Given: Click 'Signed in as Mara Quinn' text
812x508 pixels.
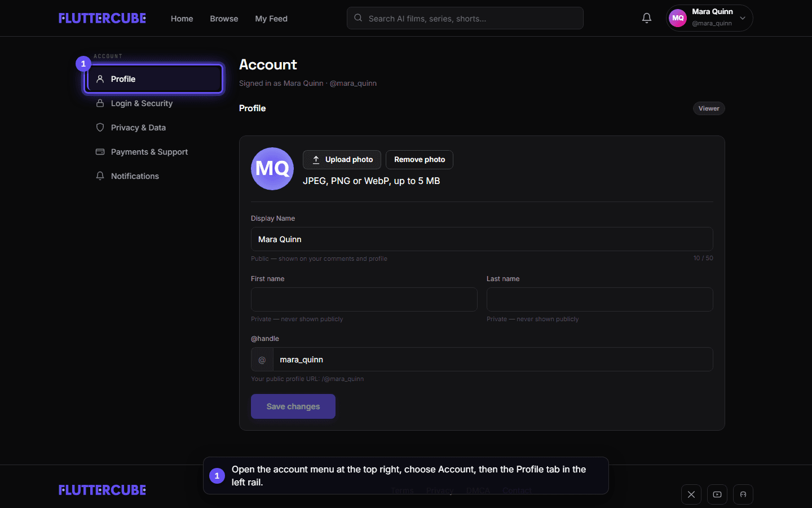Looking at the screenshot, I should pyautogui.click(x=281, y=83).
